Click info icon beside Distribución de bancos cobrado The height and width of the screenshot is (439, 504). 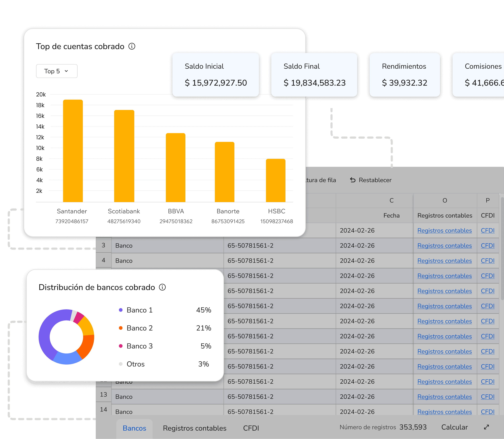pos(162,287)
